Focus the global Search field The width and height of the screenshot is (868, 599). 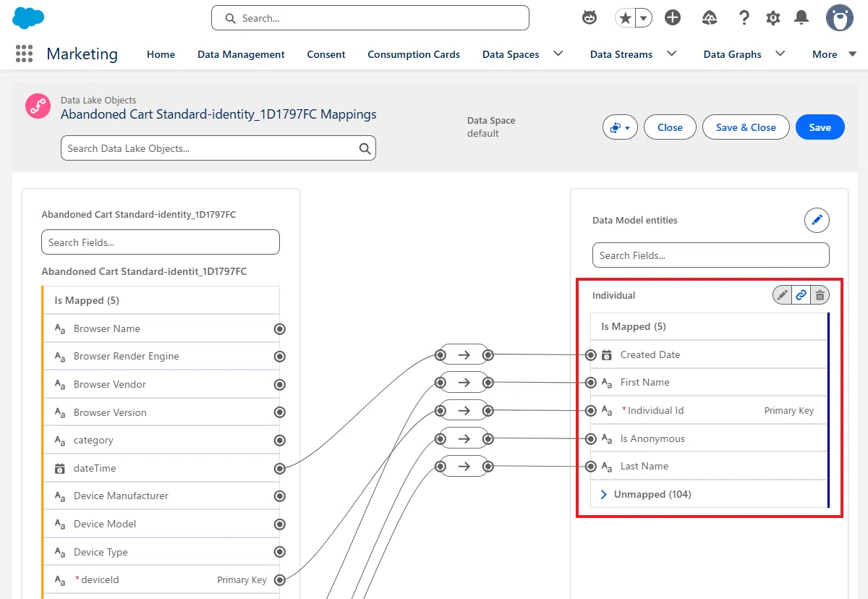point(370,18)
